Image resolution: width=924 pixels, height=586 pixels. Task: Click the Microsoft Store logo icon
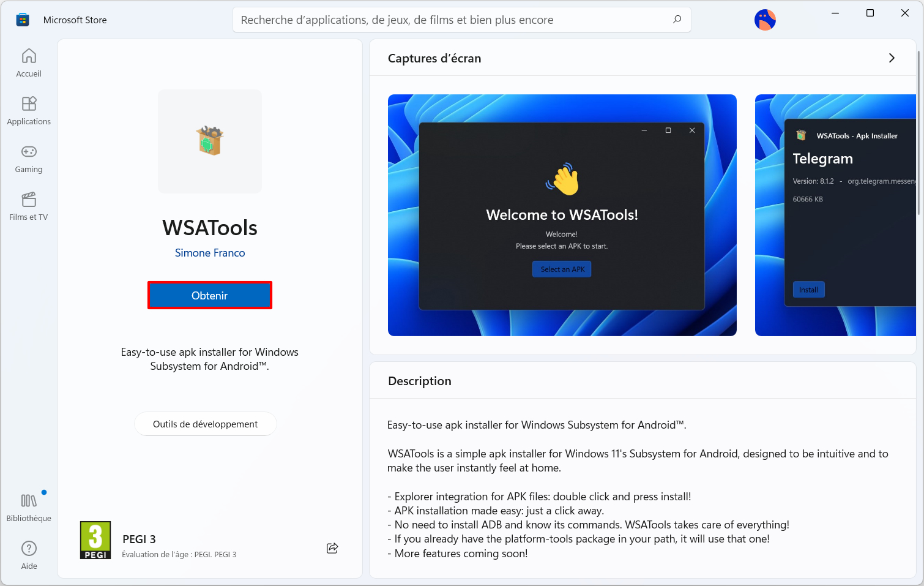tap(23, 20)
